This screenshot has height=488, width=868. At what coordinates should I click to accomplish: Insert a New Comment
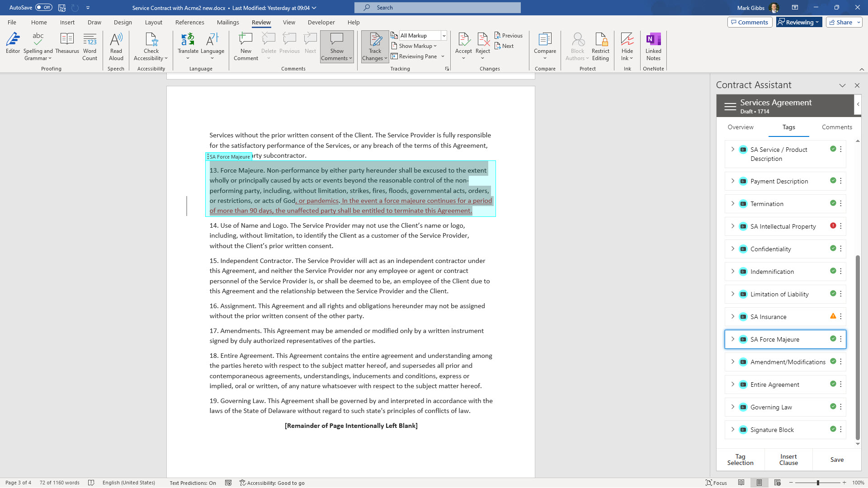tap(245, 45)
